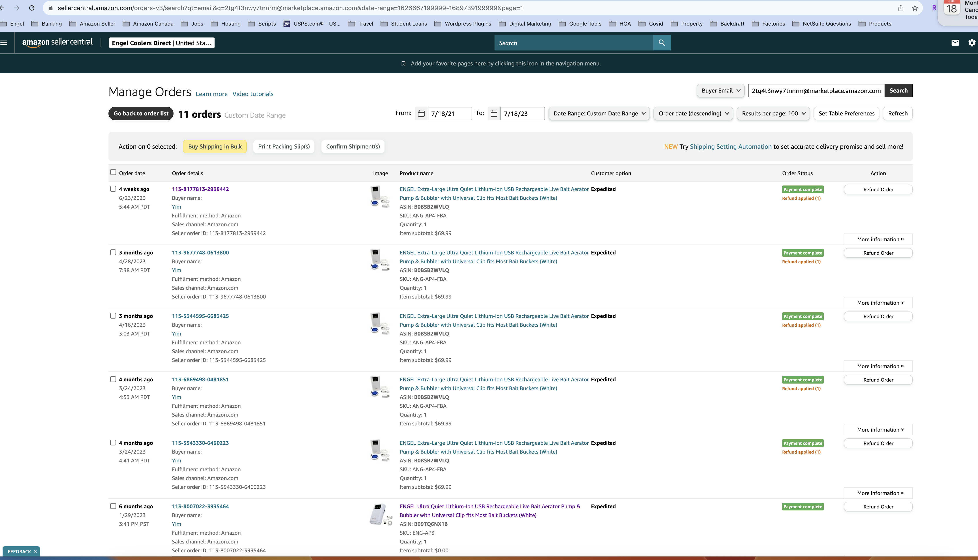Open product image for order 113-8007022-3935464

381,514
